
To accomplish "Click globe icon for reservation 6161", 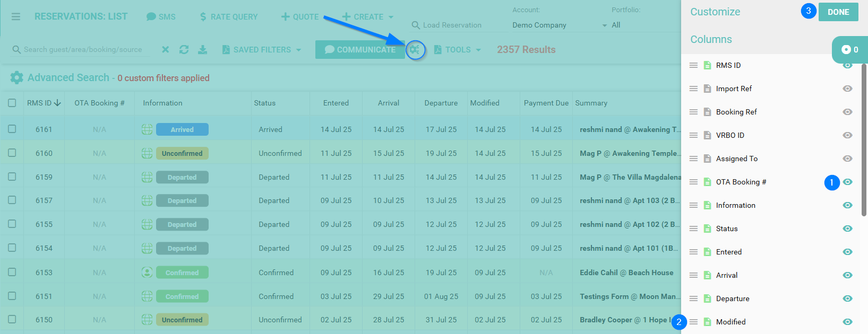I will [147, 129].
